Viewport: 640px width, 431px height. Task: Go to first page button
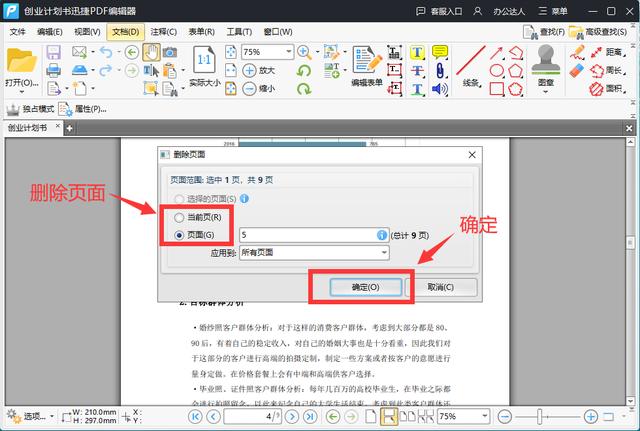[x=196, y=416]
